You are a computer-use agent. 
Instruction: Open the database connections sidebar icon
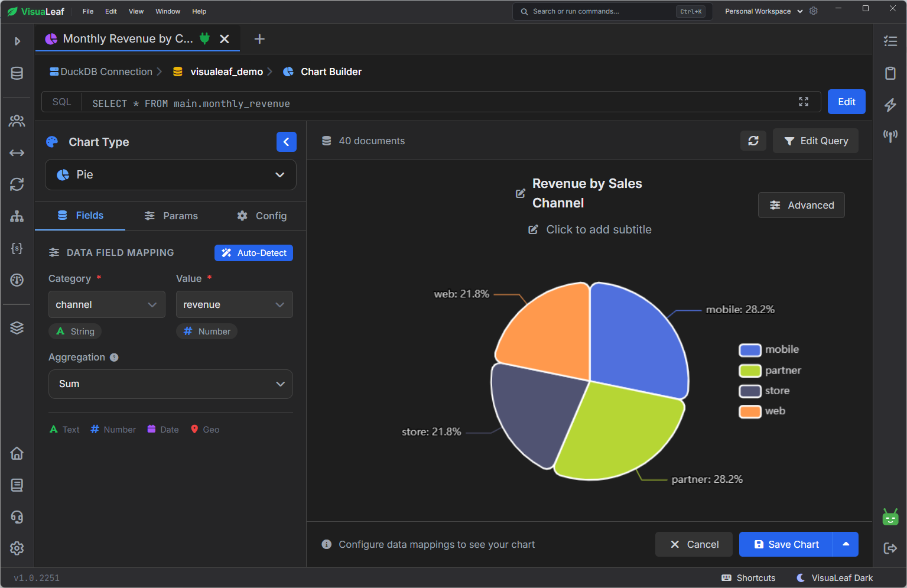click(17, 73)
